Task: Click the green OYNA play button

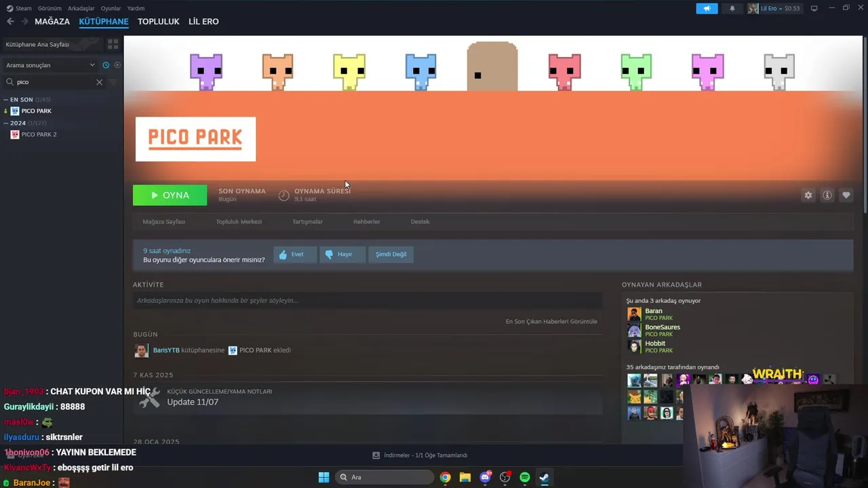Action: pyautogui.click(x=170, y=195)
